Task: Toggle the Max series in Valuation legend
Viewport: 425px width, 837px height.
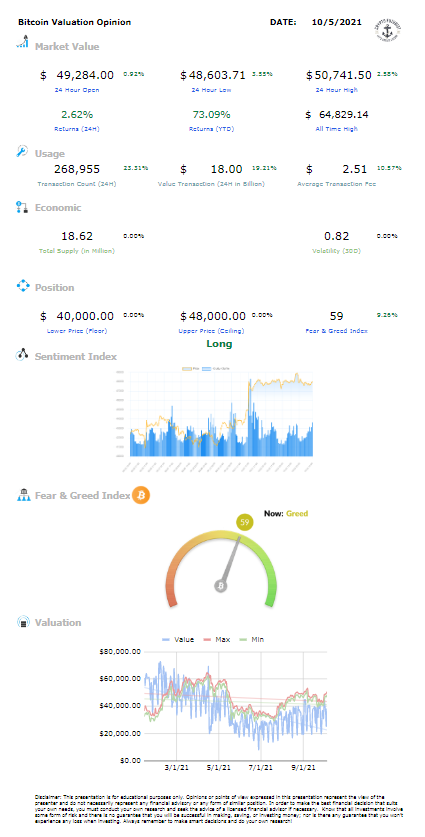Action: pyautogui.click(x=218, y=639)
